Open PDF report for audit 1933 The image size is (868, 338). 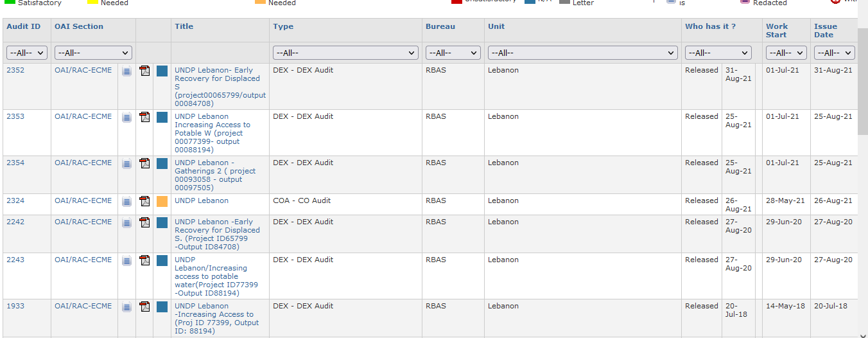pos(144,307)
